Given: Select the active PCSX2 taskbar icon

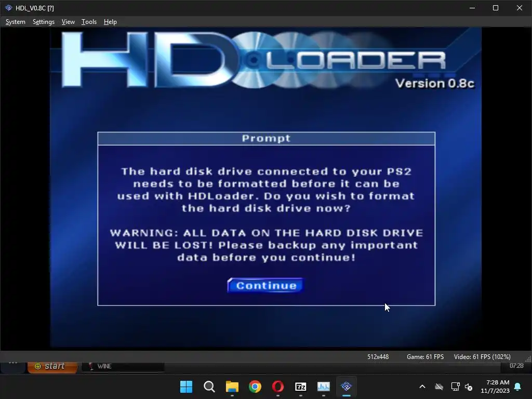Looking at the screenshot, I should click(347, 387).
